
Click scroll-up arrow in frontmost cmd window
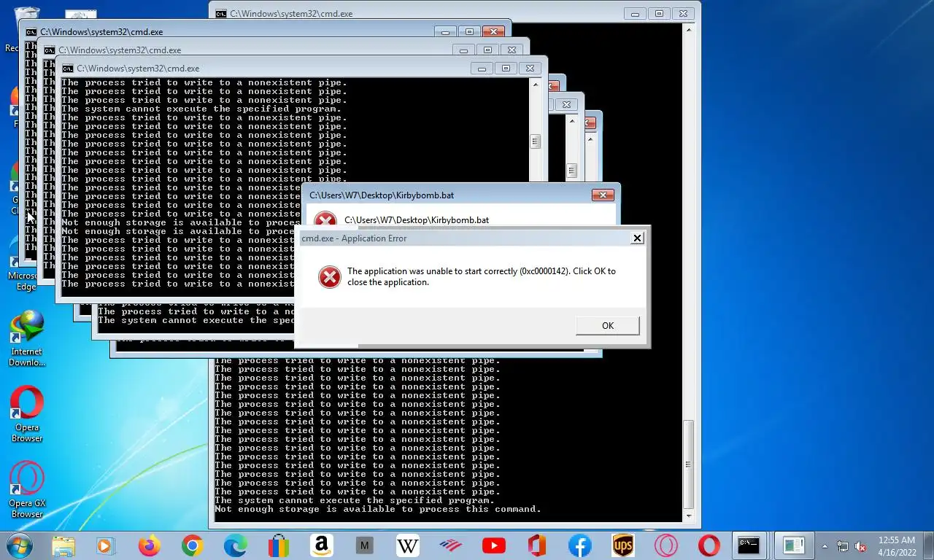pyautogui.click(x=536, y=85)
